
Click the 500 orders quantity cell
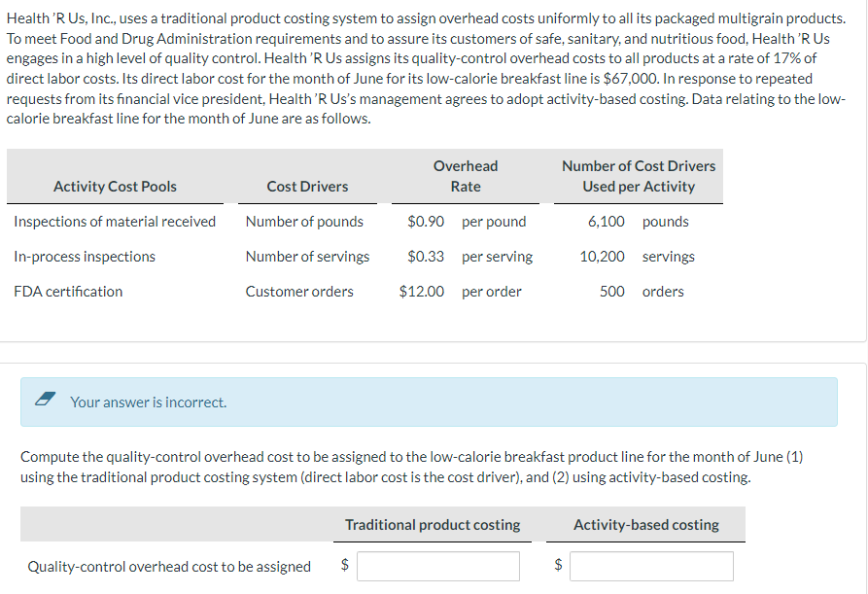642,292
